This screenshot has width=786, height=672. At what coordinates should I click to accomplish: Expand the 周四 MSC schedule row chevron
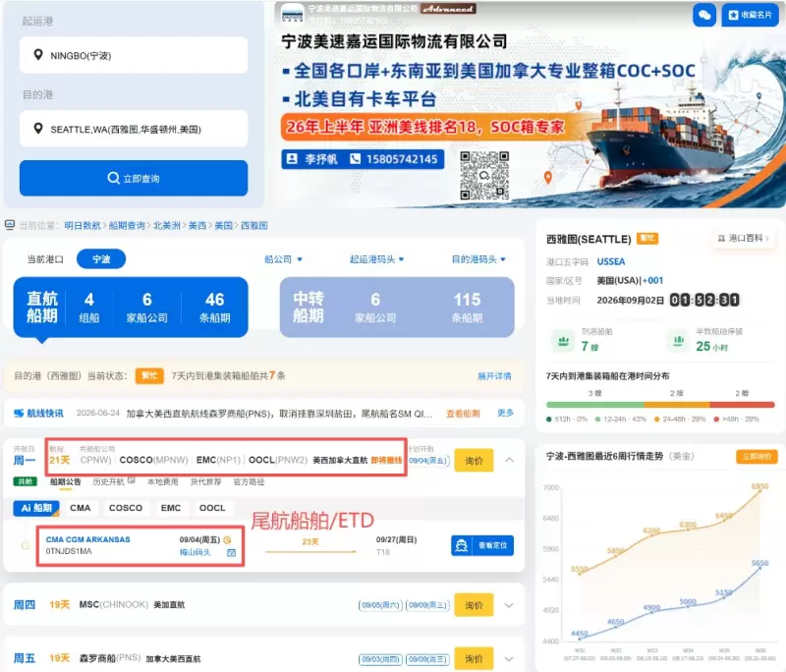509,605
